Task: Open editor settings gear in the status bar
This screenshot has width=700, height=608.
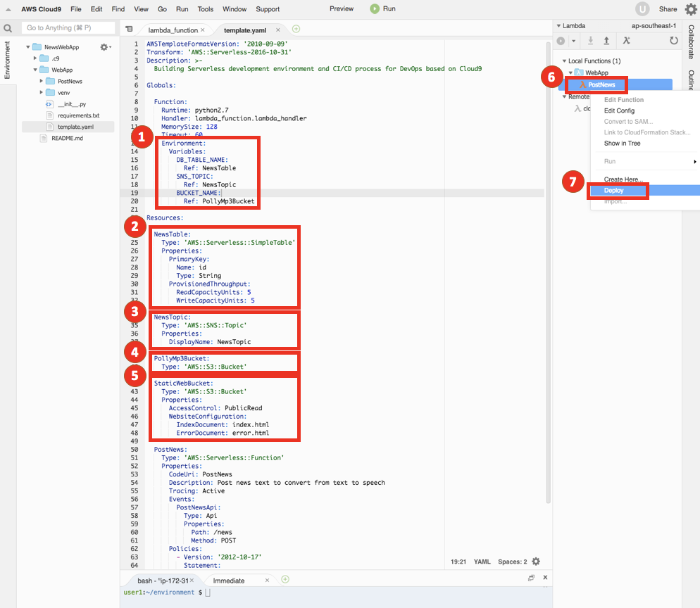Action: pos(536,561)
